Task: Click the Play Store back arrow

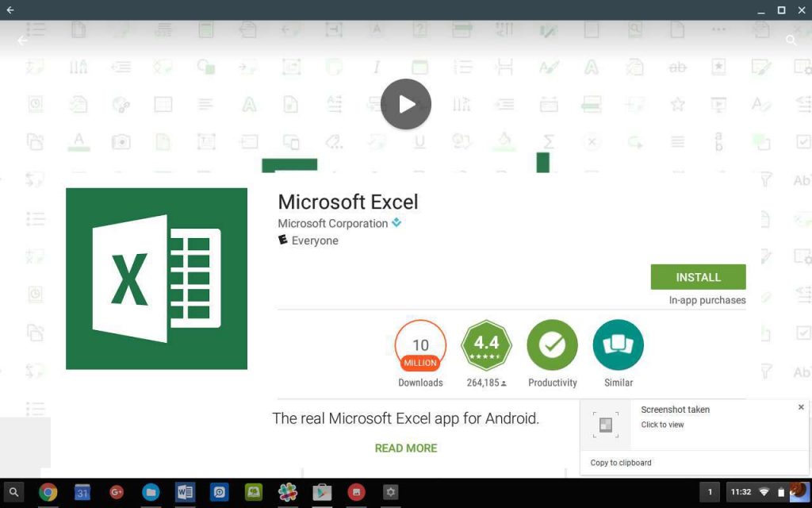Action: tap(22, 40)
